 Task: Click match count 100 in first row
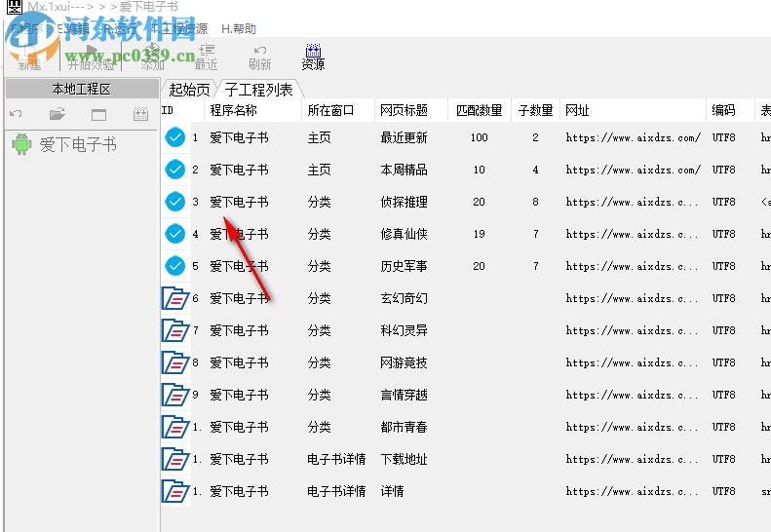click(x=479, y=137)
